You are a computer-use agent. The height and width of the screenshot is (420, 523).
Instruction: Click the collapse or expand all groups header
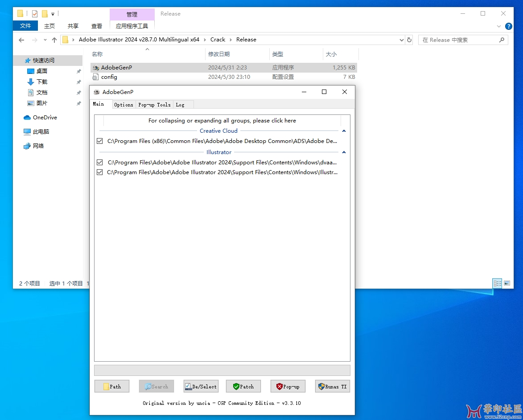click(x=222, y=120)
